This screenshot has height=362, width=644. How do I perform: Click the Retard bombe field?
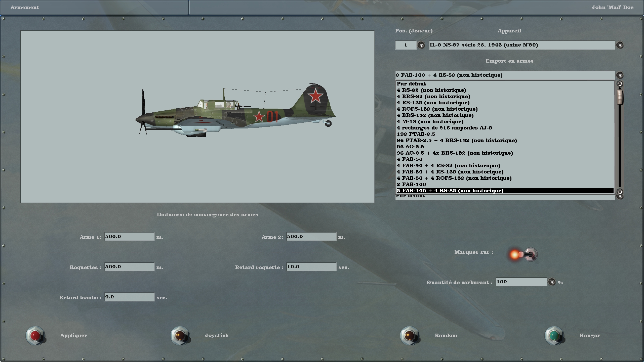coord(129,297)
